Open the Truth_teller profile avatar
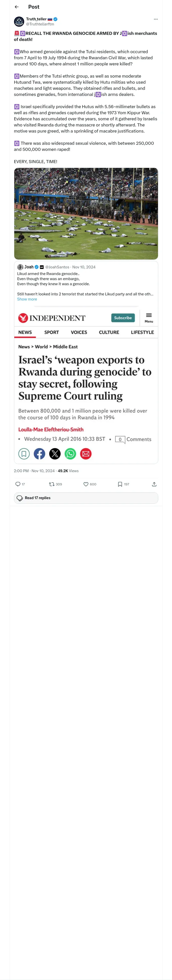 click(19, 21)
